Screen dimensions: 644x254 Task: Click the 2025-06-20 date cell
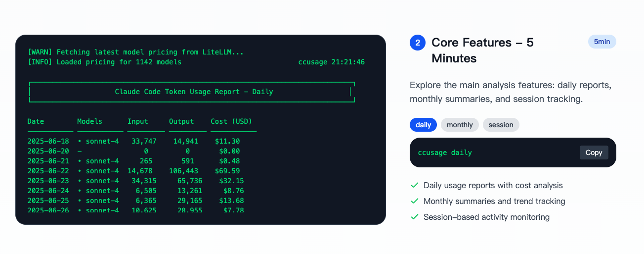point(48,151)
